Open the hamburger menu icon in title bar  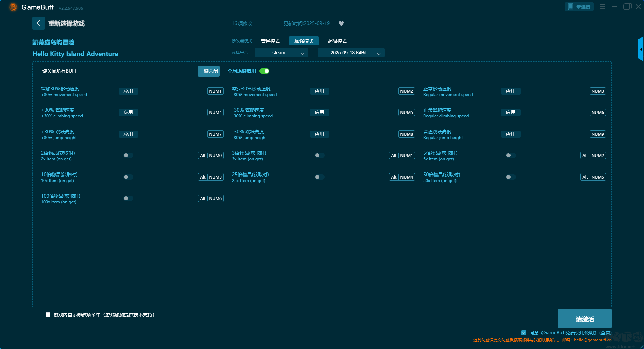point(603,7)
